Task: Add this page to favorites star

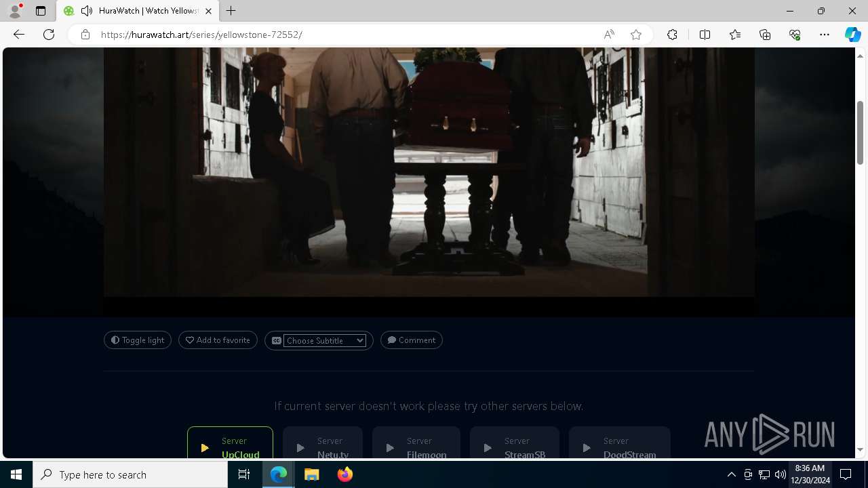Action: [636, 35]
